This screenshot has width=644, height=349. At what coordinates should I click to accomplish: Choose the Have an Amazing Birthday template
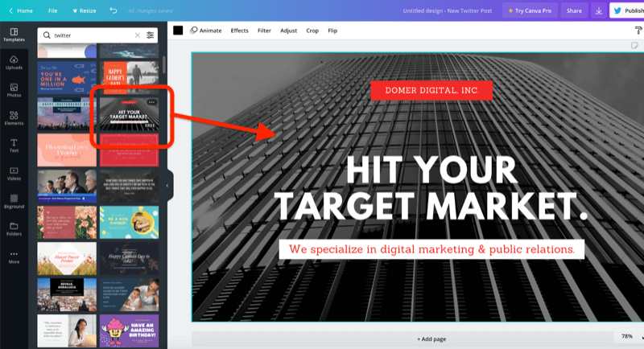[129, 331]
